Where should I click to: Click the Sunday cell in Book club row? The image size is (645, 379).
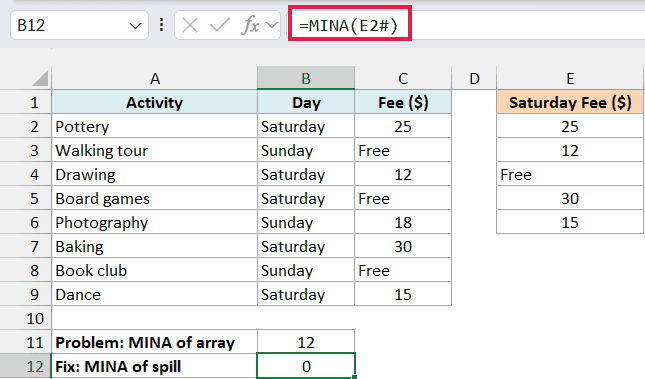pyautogui.click(x=306, y=270)
